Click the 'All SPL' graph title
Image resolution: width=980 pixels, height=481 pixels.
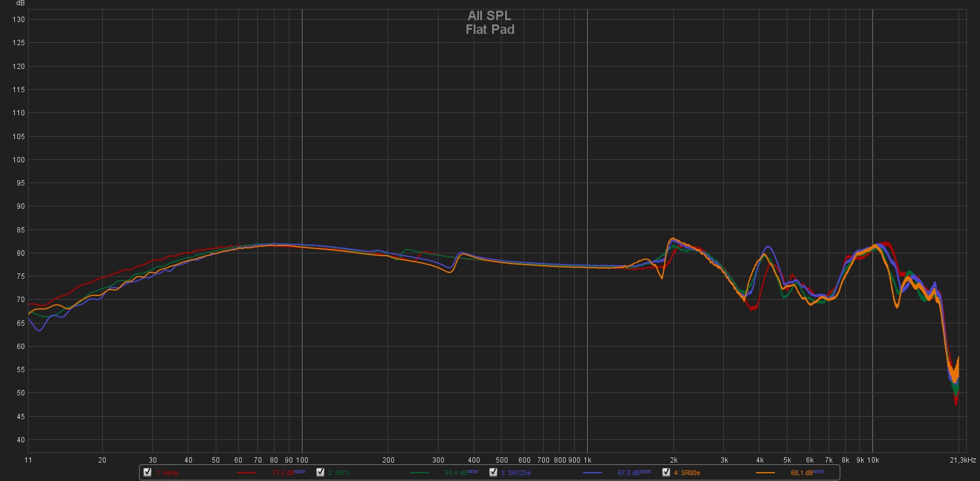(x=489, y=16)
